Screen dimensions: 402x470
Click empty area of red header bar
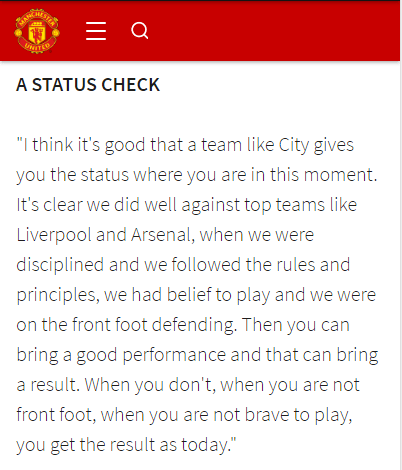273,31
